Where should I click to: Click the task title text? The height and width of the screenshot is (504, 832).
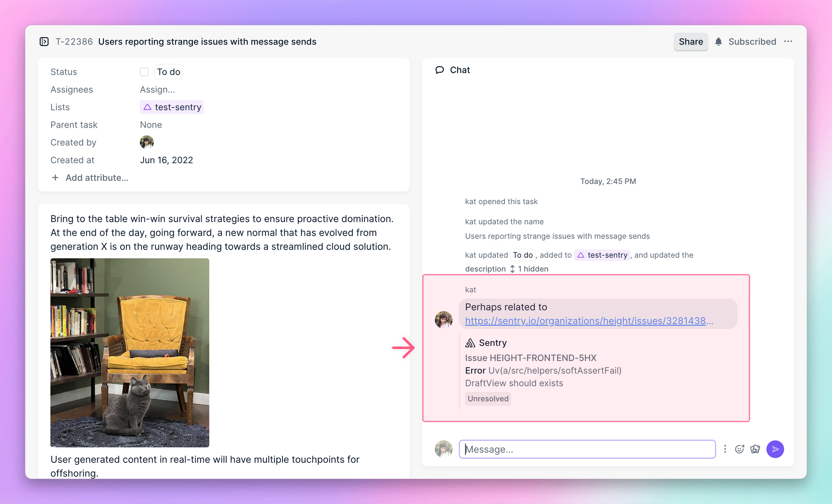click(x=207, y=42)
